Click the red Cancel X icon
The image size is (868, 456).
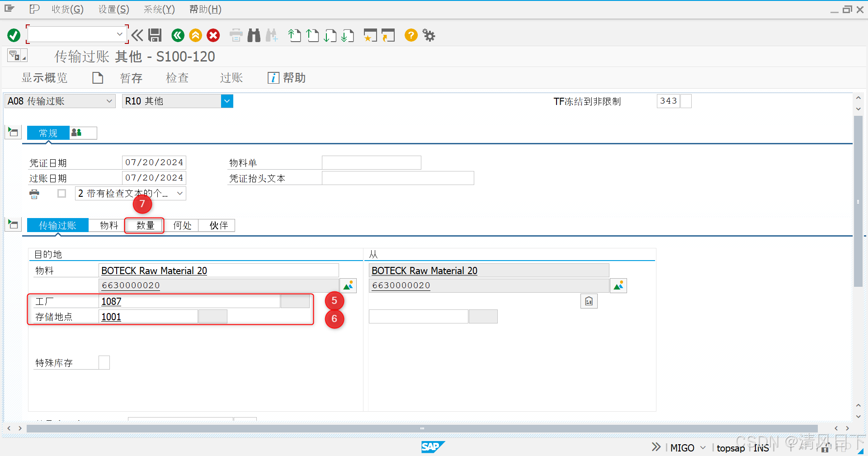point(213,35)
